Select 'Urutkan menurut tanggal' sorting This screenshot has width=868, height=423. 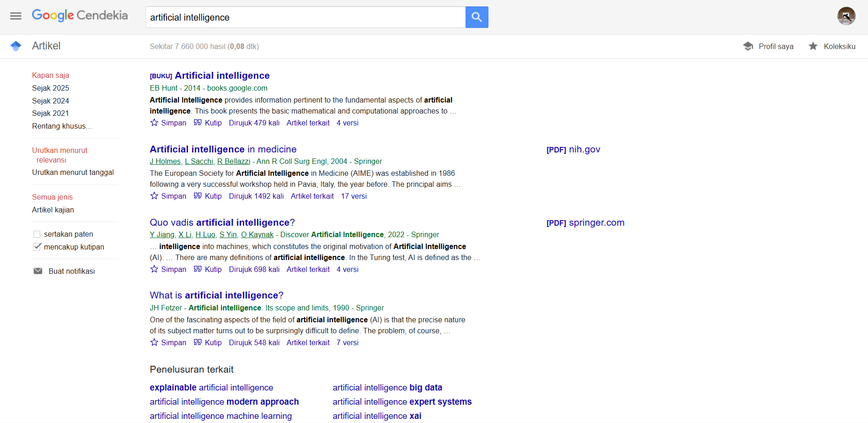pos(73,173)
